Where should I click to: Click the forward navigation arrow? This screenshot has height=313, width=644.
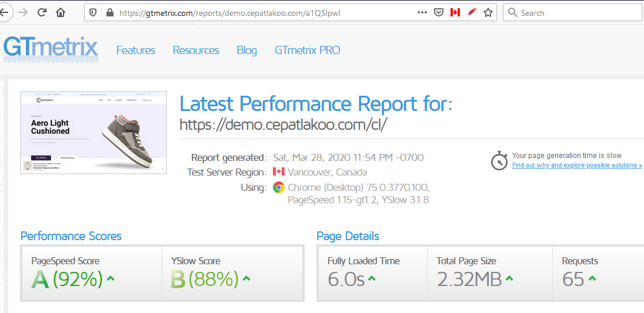tap(23, 12)
